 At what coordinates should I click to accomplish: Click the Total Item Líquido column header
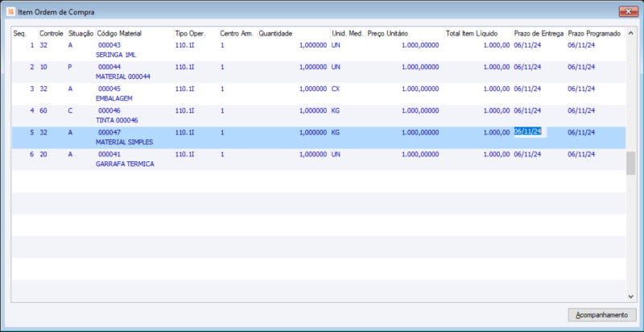click(478, 34)
